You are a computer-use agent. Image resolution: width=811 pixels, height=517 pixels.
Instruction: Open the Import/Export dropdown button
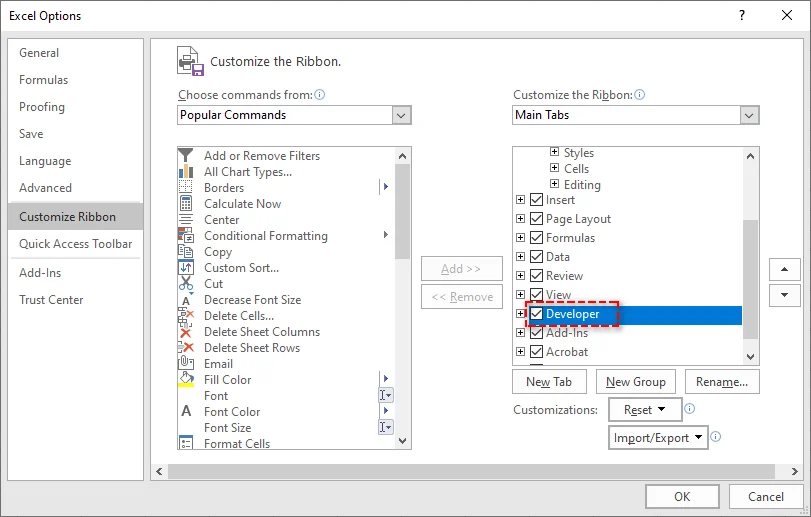pos(658,438)
